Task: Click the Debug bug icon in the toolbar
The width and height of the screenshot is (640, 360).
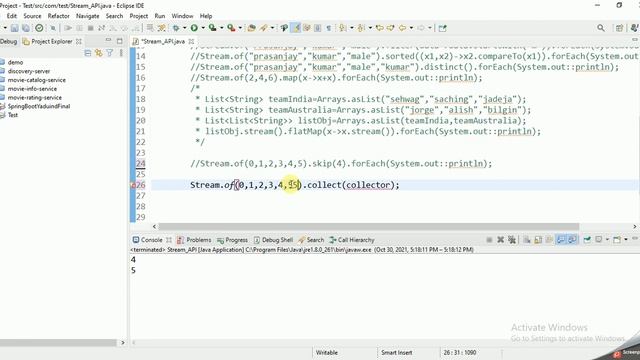Action: pos(176,28)
